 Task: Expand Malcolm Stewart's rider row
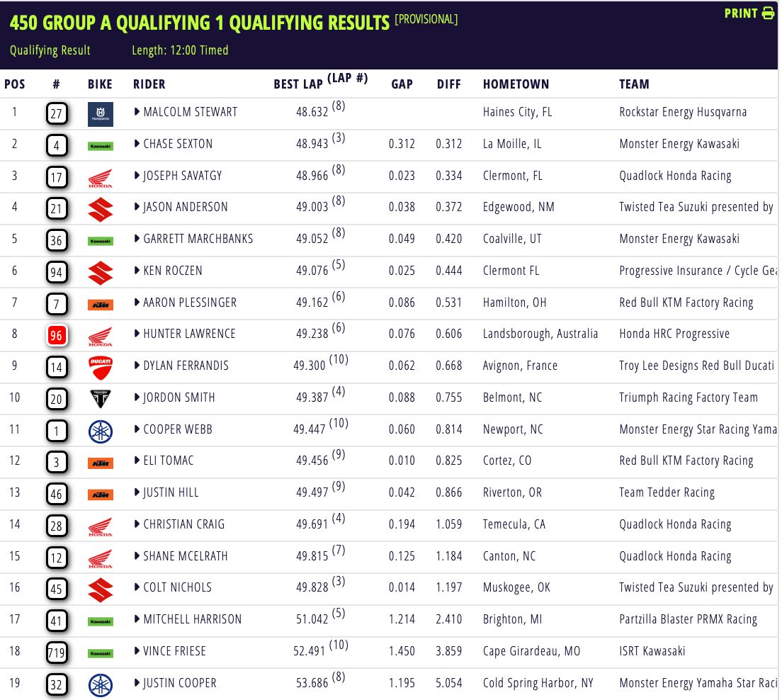[x=137, y=112]
